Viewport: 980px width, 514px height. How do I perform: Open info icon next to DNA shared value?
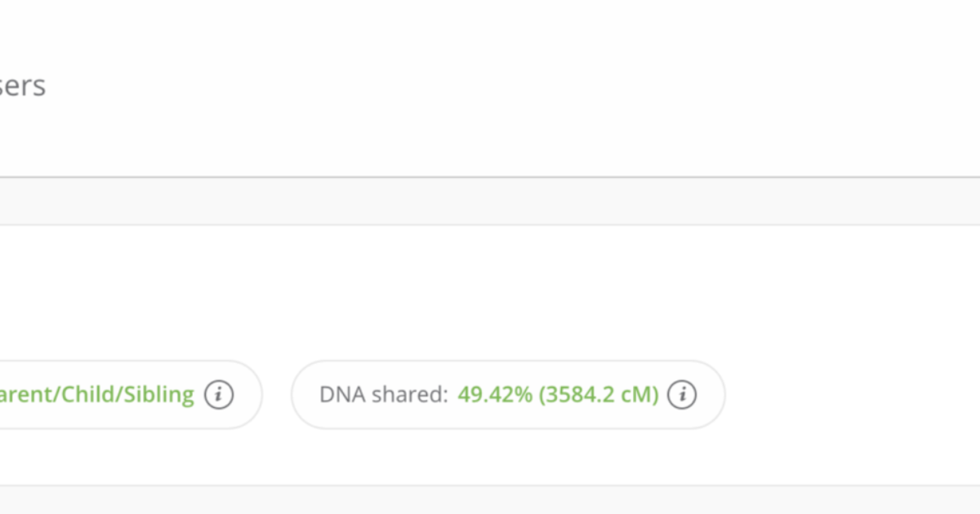click(x=682, y=395)
